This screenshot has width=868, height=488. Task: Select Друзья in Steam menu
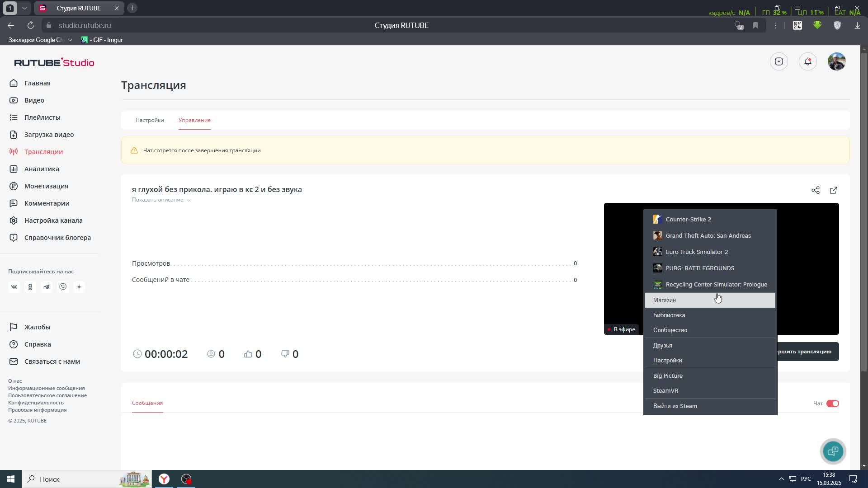[710, 345]
